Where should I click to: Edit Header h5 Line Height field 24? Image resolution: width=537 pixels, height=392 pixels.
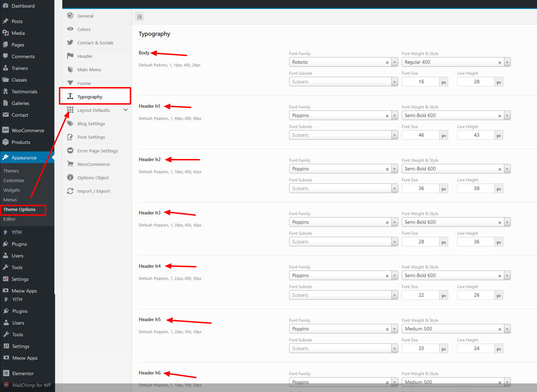[x=476, y=348]
